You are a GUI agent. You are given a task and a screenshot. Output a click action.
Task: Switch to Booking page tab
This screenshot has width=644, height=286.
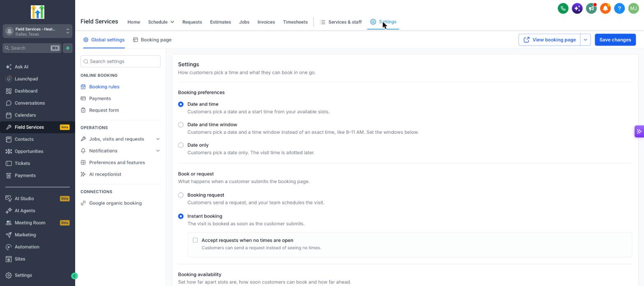point(152,40)
